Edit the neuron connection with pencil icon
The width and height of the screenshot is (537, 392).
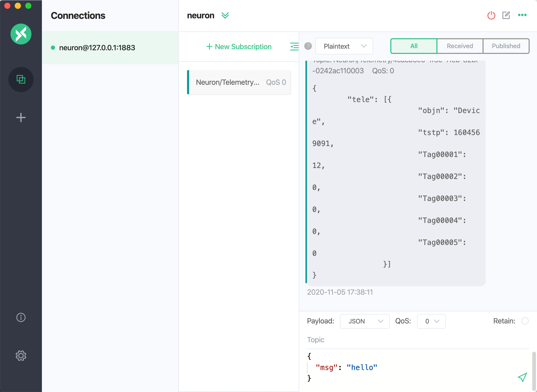tap(506, 15)
